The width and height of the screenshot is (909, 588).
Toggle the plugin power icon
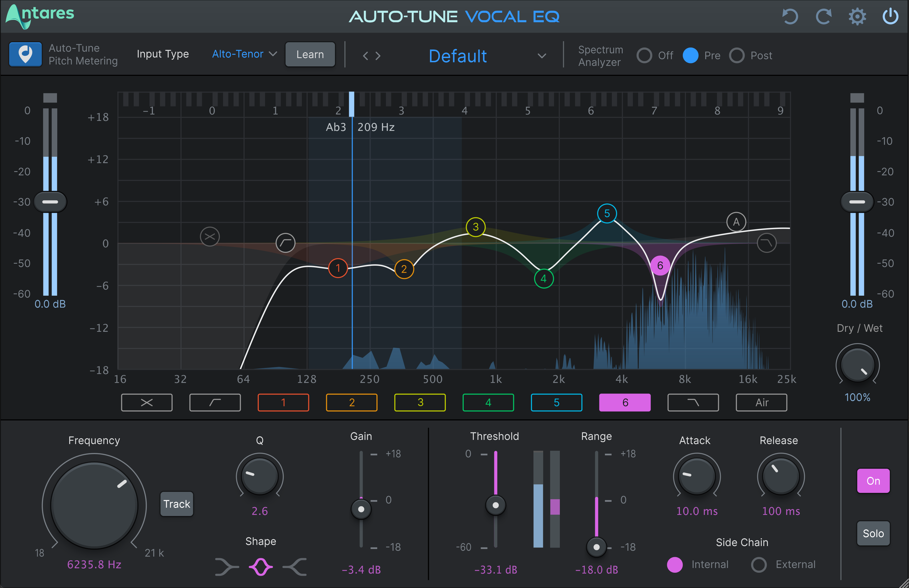pos(890,16)
